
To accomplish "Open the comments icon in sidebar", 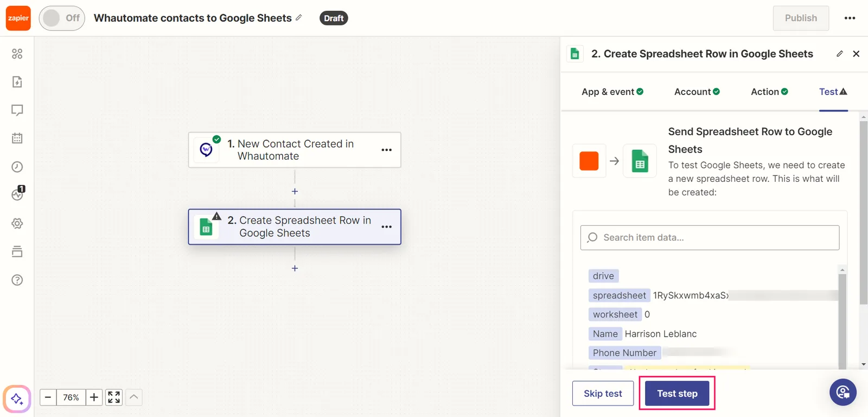I will (17, 110).
